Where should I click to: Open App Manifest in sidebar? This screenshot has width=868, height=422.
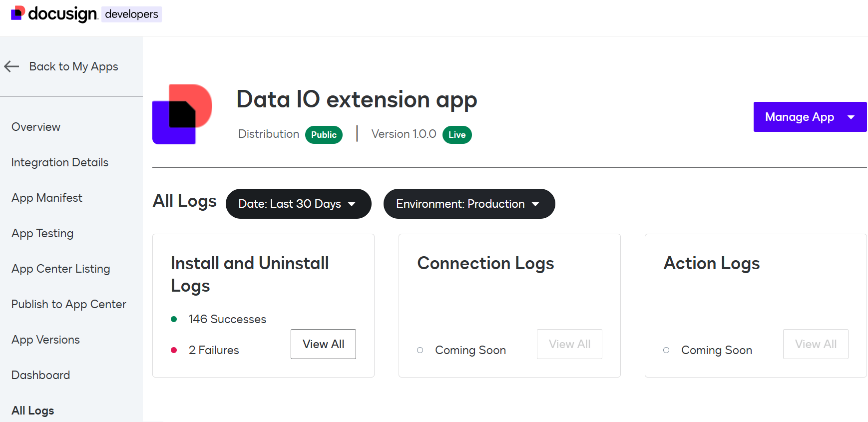pos(47,198)
